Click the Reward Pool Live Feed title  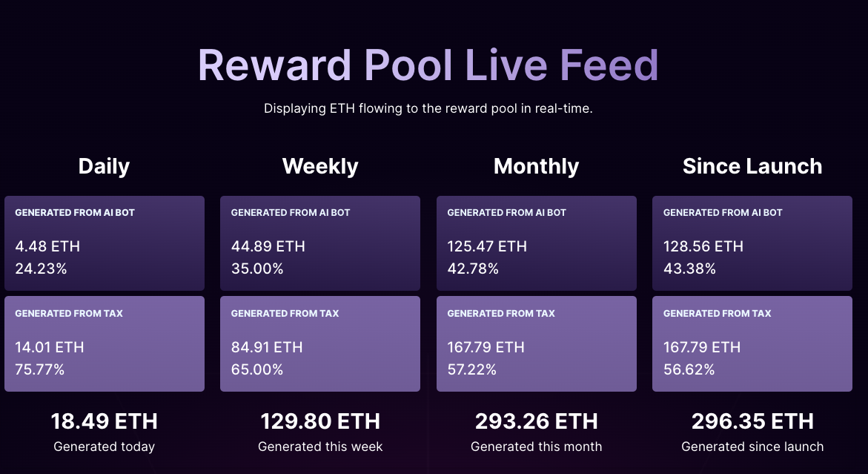428,65
